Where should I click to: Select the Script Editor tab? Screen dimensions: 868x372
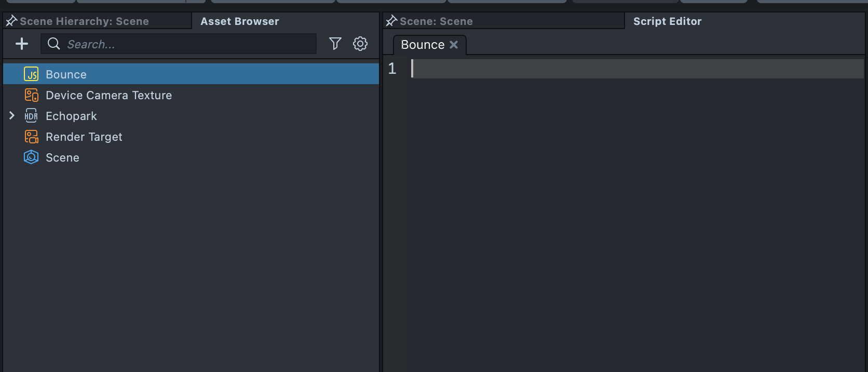click(667, 21)
